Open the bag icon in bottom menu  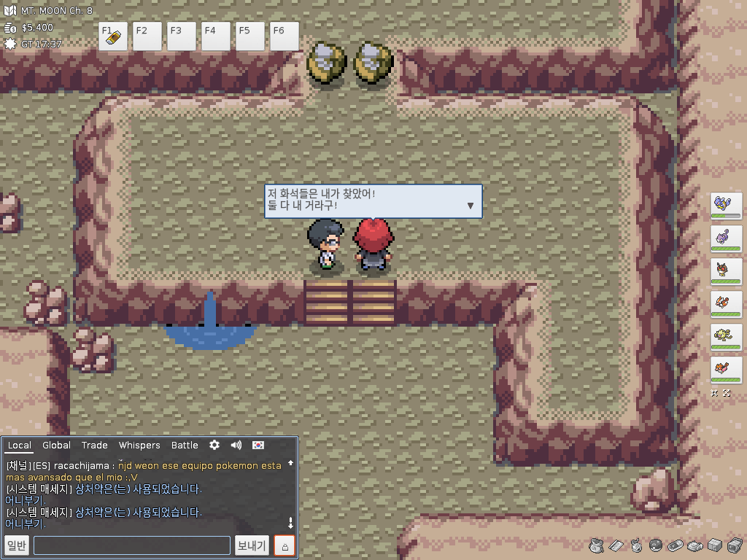point(597,545)
